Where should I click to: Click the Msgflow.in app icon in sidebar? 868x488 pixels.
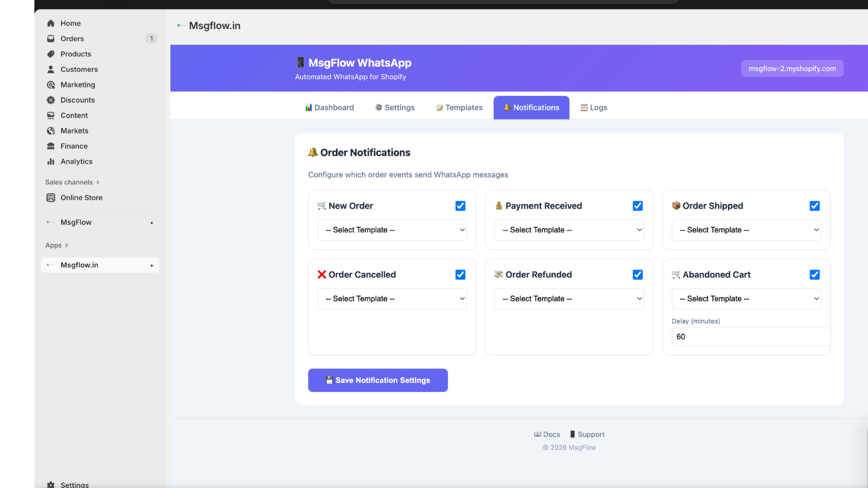50,265
